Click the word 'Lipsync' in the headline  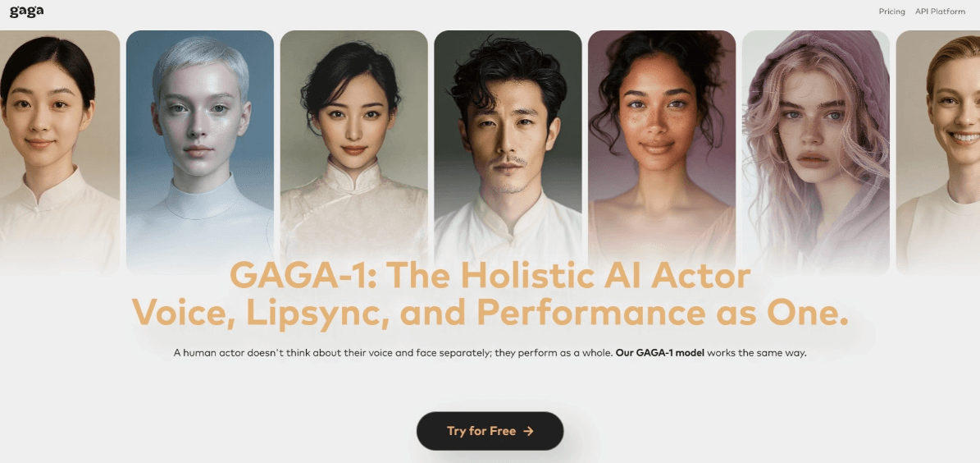click(317, 313)
